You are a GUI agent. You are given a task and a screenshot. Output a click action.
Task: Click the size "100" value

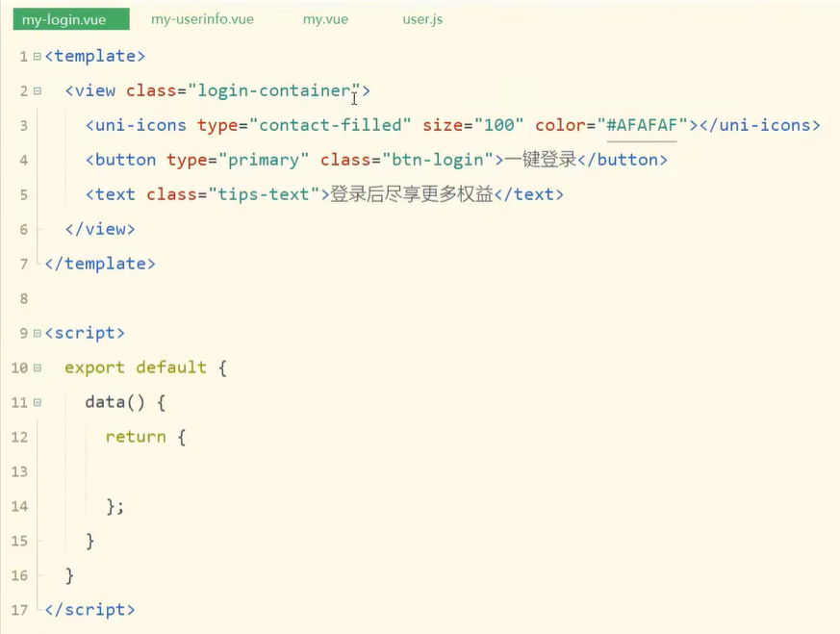click(x=498, y=125)
